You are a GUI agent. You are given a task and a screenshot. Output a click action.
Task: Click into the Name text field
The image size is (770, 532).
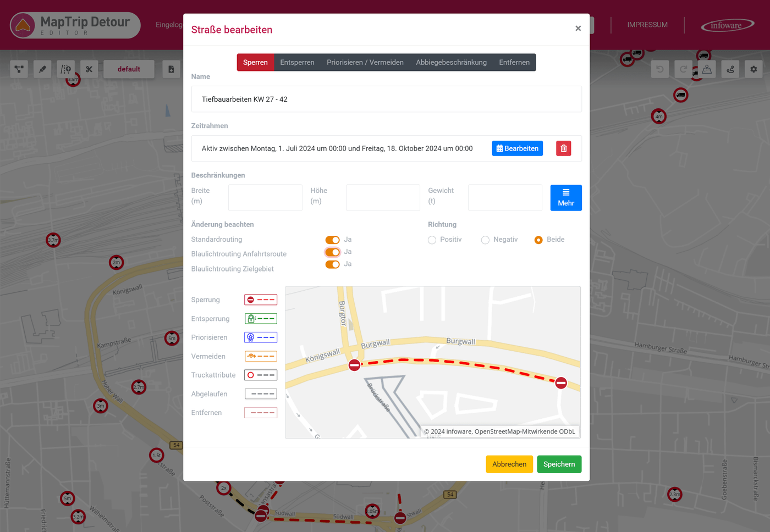click(x=387, y=99)
